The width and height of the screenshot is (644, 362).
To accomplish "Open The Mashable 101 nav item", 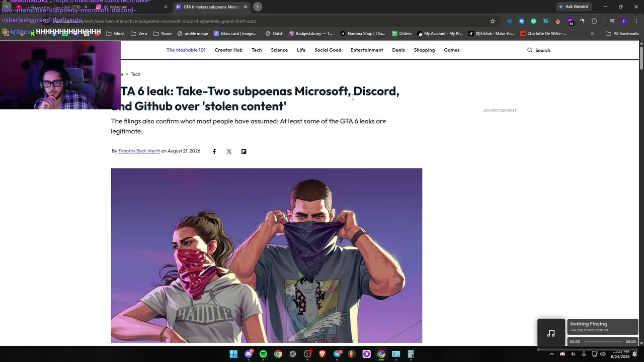I will (186, 50).
